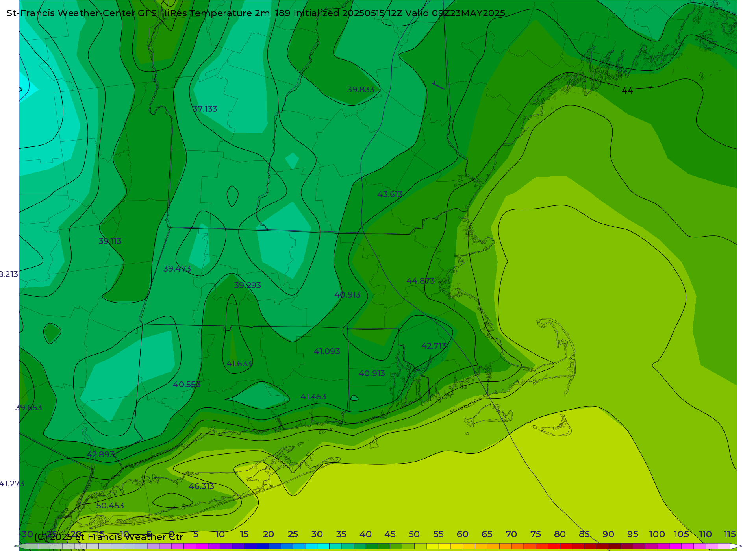
Task: Select the 42.893 temperature value
Action: coord(101,455)
